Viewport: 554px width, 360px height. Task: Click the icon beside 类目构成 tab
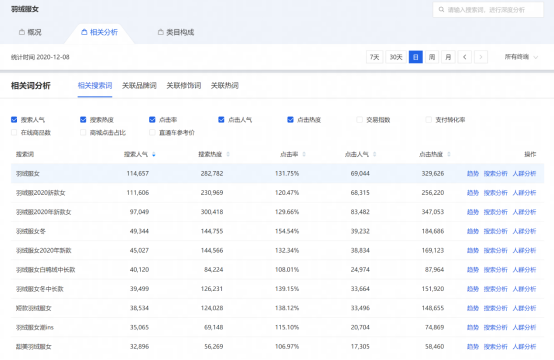pyautogui.click(x=160, y=32)
